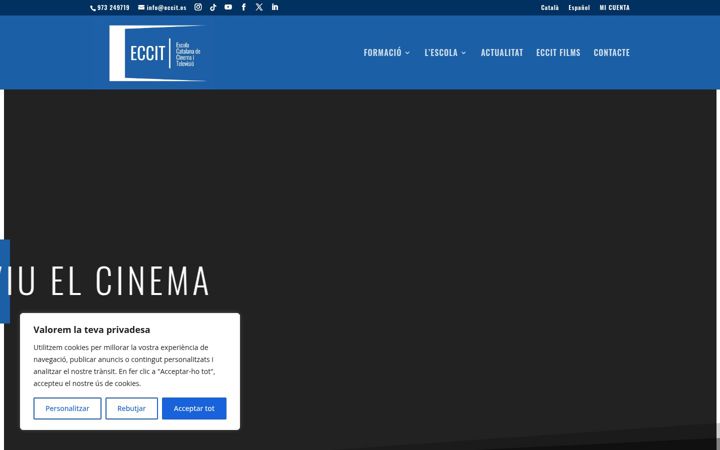
Task: Reject cookies with Rebutjar button
Action: (x=131, y=408)
